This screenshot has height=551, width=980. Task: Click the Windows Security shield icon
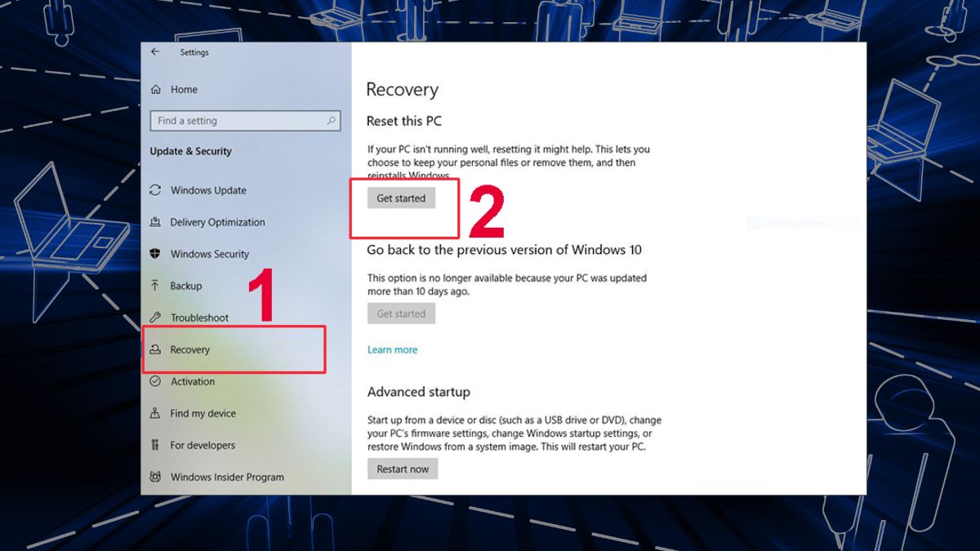tap(156, 254)
